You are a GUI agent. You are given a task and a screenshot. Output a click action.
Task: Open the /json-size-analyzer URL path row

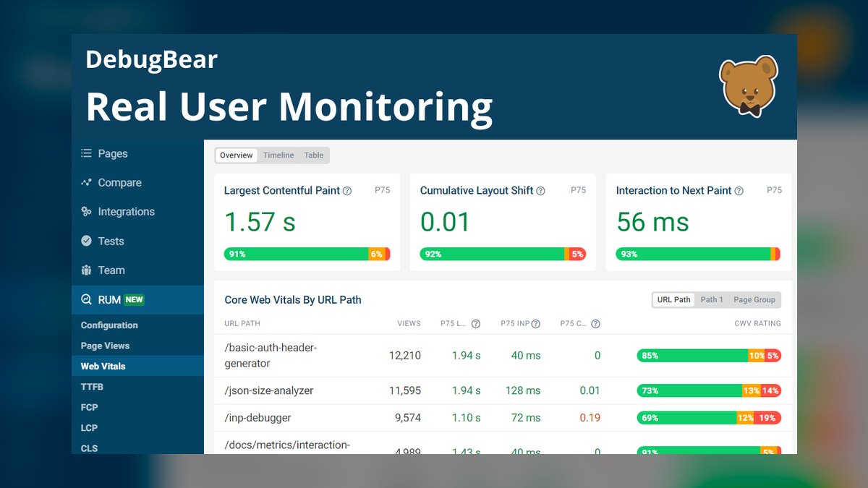(503, 390)
